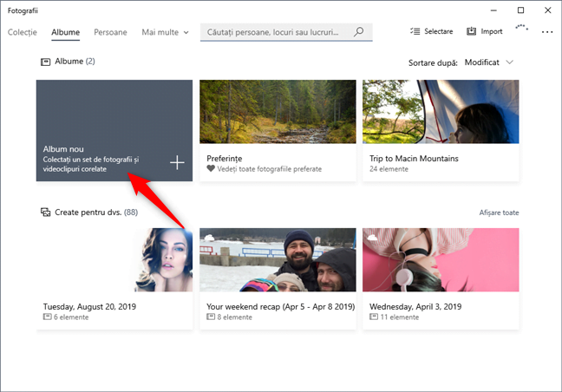The height and width of the screenshot is (392, 562).
Task: Open the Afișare toate link
Action: [x=499, y=212]
